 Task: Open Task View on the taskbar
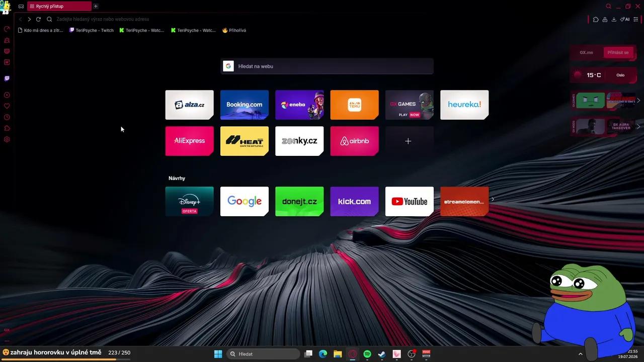[x=308, y=354]
